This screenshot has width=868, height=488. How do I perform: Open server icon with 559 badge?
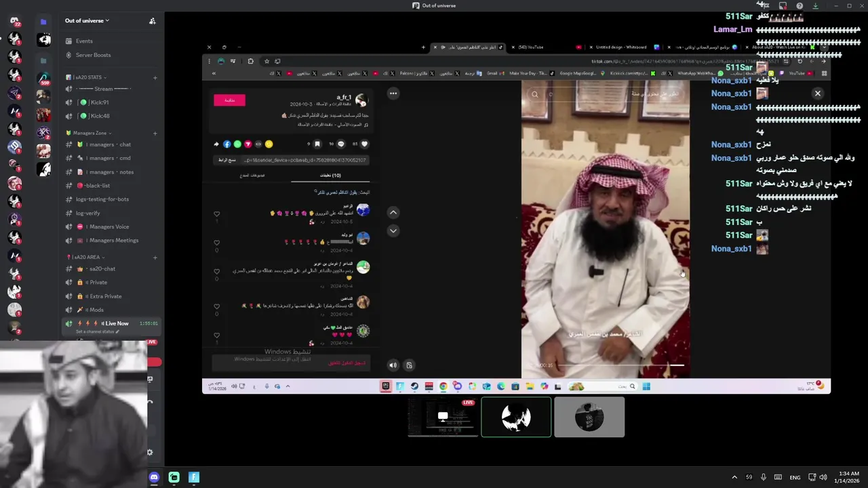click(44, 78)
